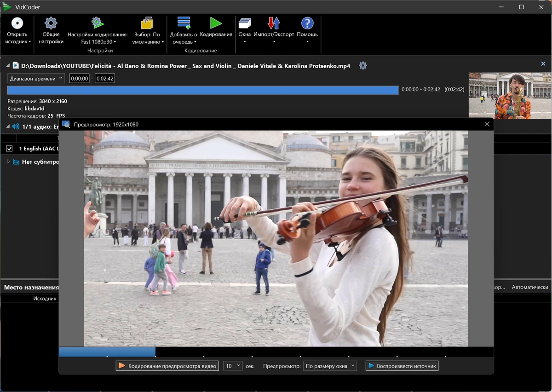Click VidCoder app logo in title bar
Screen dimensions: 552x392
click(x=6, y=7)
